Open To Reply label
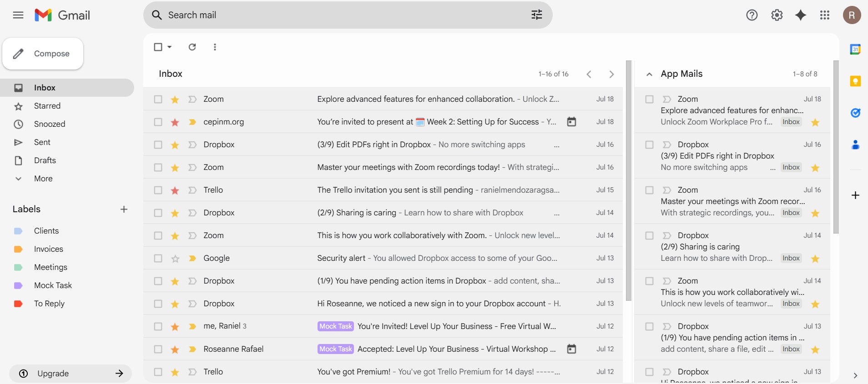The image size is (868, 384). (49, 304)
